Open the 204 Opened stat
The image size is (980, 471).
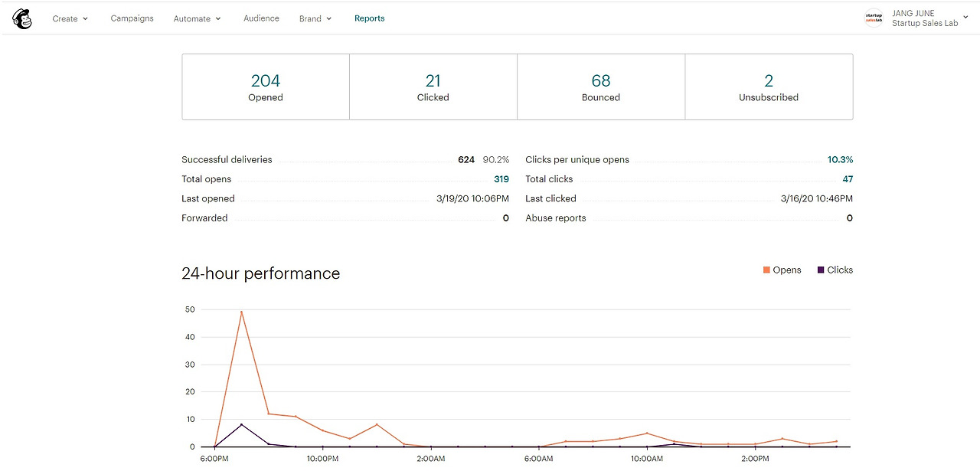pos(266,87)
